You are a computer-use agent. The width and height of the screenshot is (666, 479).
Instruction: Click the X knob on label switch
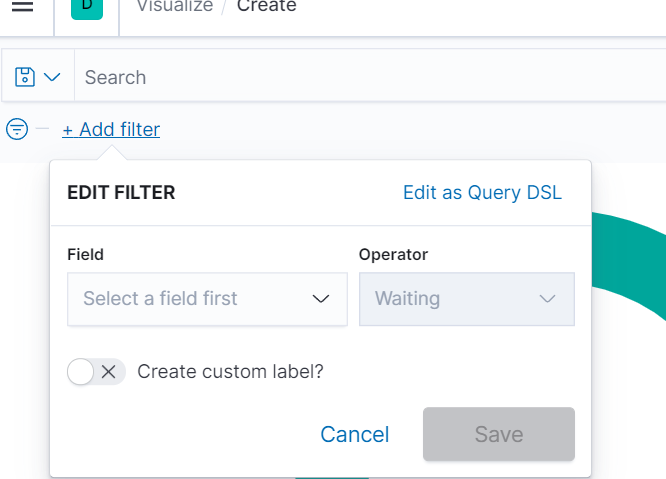[x=109, y=372]
